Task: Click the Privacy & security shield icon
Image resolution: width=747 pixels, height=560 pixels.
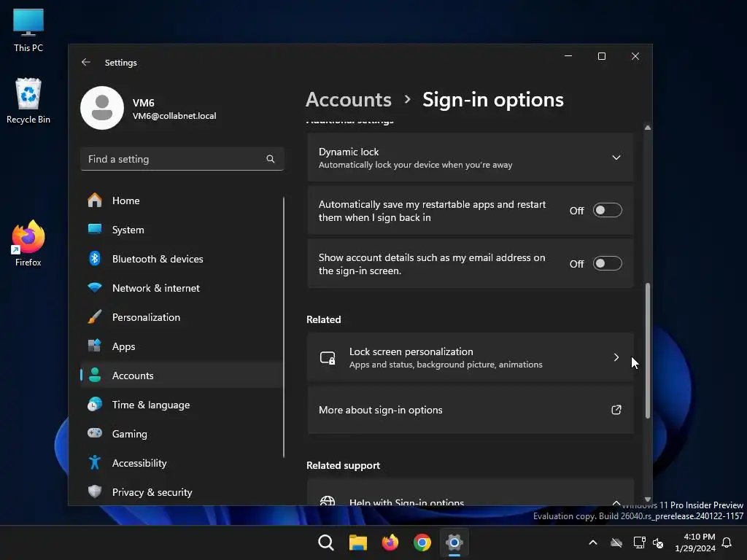Action: tap(95, 491)
